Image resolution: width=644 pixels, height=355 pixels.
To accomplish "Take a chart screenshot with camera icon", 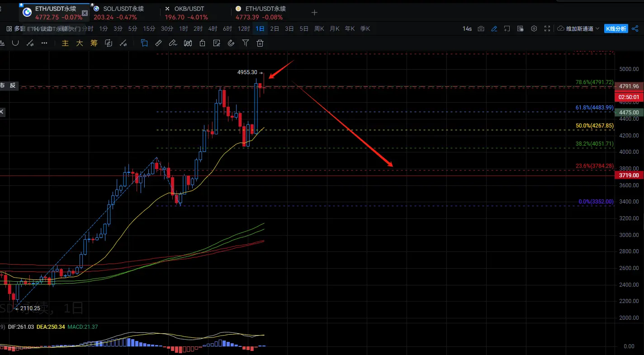I will pyautogui.click(x=481, y=28).
